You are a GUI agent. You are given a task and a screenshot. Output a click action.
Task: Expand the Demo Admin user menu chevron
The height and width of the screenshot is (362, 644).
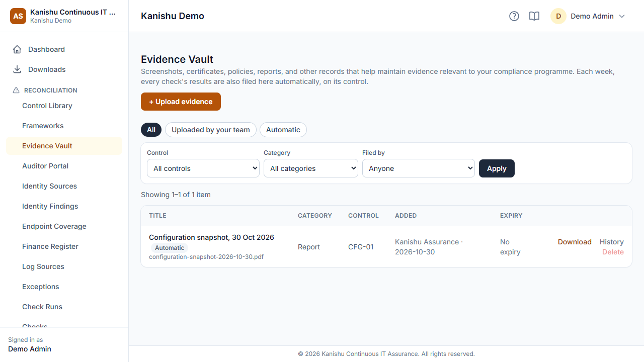[x=622, y=16]
